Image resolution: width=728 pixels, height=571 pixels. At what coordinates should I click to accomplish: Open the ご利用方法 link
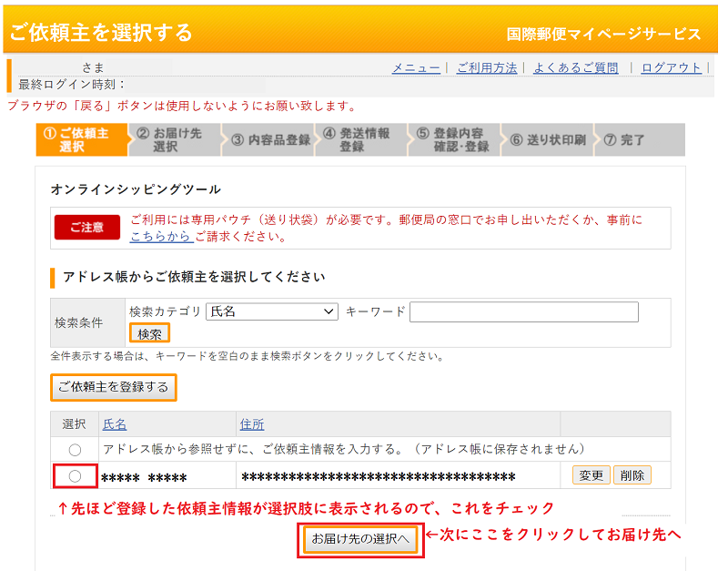[x=487, y=68]
